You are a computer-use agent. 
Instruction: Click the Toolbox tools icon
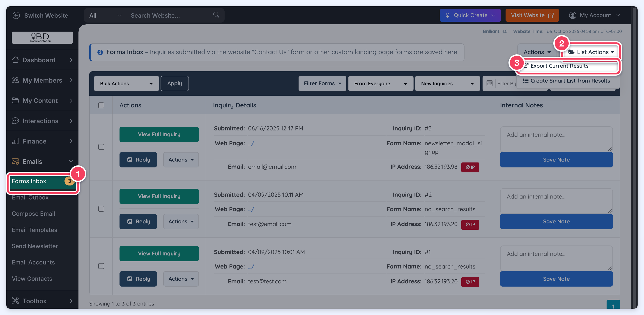[16, 301]
